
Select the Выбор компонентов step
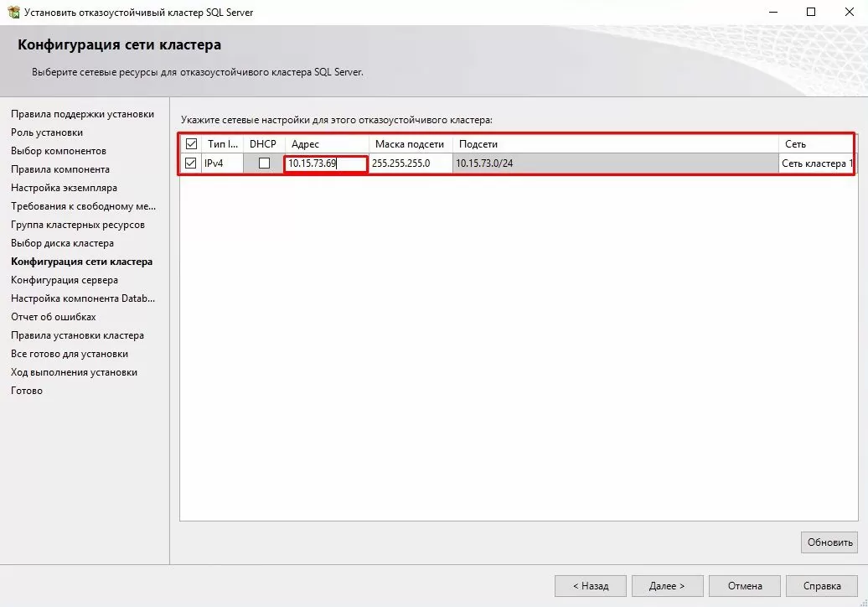point(59,151)
